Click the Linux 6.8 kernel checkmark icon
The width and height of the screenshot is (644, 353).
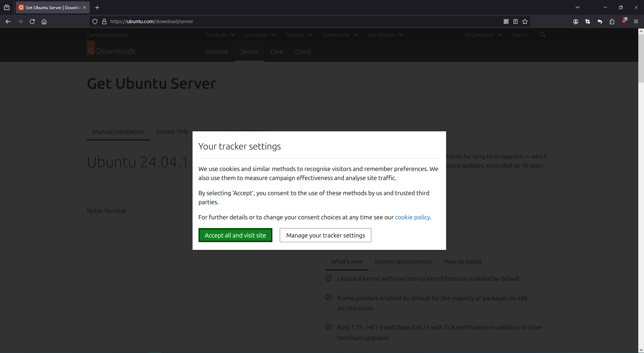tap(328, 278)
